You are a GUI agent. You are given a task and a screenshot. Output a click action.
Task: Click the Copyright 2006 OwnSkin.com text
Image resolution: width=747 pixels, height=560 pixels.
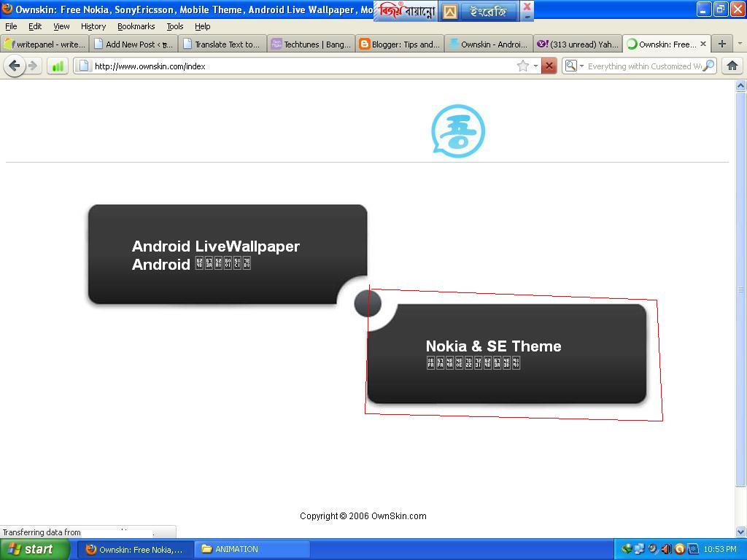363,516
